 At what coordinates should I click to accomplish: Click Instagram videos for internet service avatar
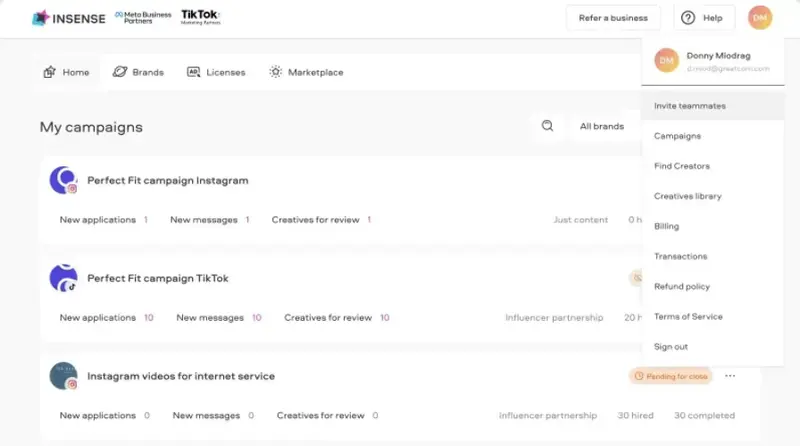(63, 376)
